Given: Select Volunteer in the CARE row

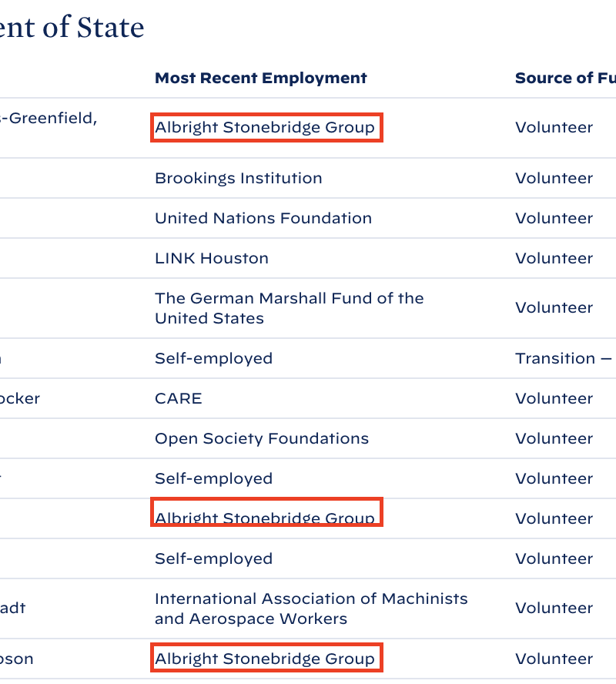Looking at the screenshot, I should [554, 398].
